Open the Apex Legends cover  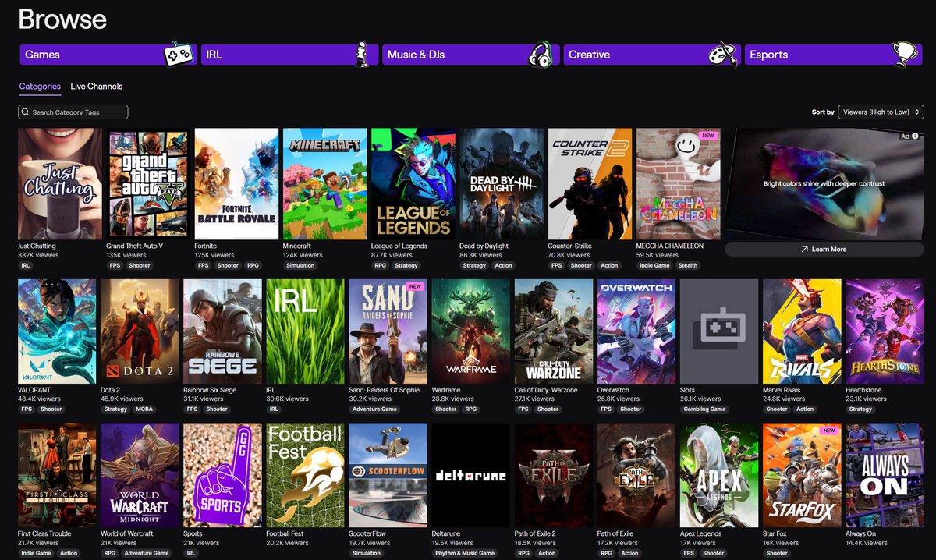click(x=719, y=476)
